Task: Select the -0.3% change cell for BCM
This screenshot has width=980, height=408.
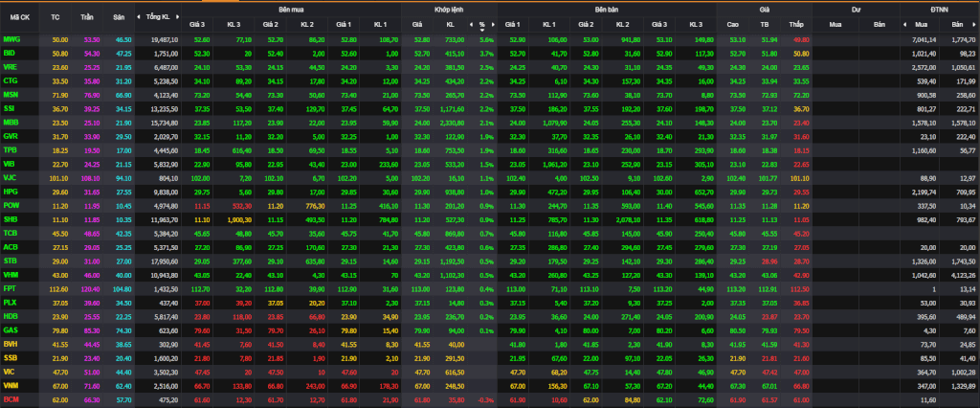Action: point(485,398)
